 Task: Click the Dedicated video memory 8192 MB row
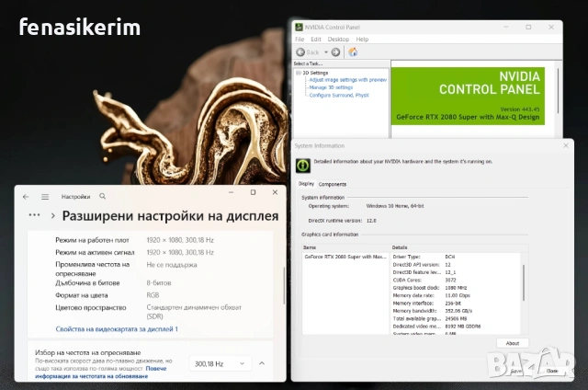pos(456,327)
